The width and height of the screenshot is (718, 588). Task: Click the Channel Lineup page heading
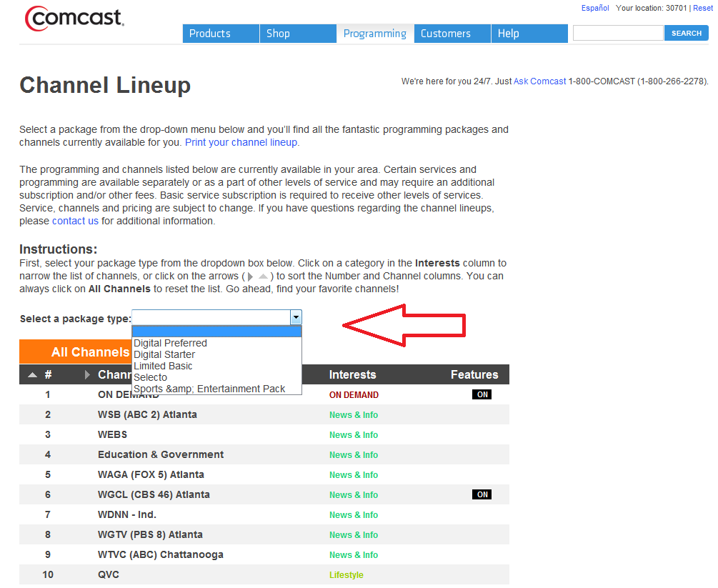click(x=105, y=85)
